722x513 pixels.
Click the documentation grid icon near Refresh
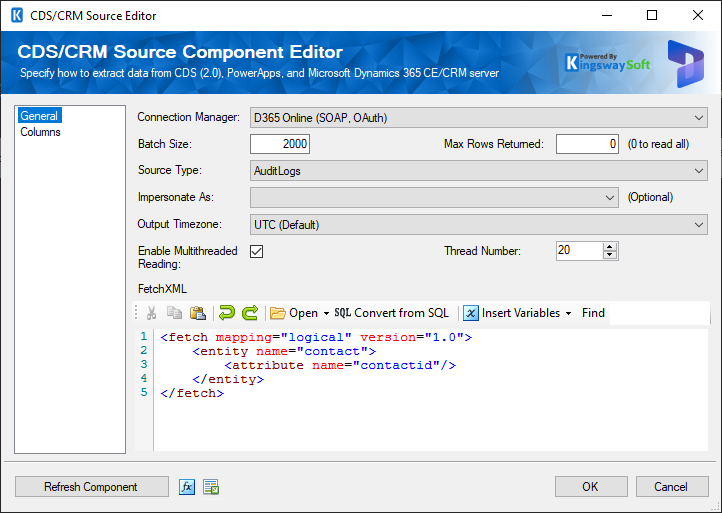tap(211, 487)
